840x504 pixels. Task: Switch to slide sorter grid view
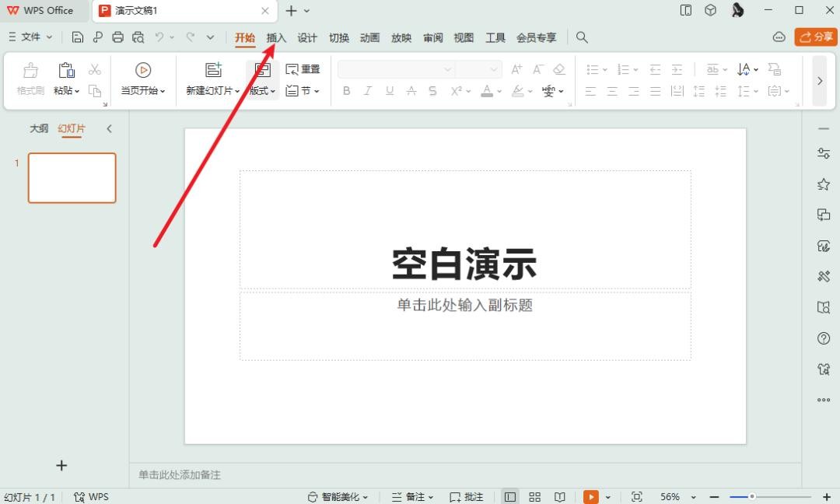pos(535,497)
